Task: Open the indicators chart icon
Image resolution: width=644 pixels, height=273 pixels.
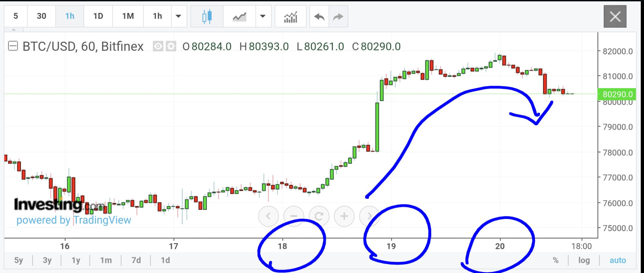Action: click(290, 17)
